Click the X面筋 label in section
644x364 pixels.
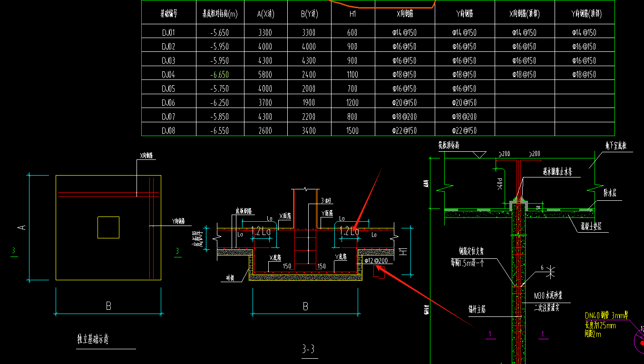click(x=284, y=216)
